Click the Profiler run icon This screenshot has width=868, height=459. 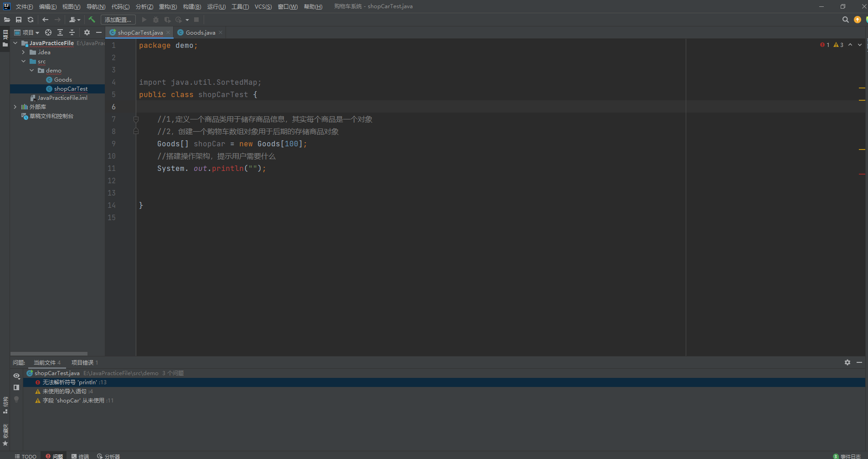tap(179, 20)
